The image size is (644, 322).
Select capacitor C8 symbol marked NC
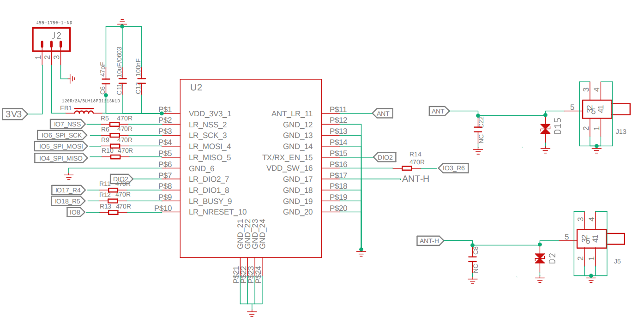(472, 260)
